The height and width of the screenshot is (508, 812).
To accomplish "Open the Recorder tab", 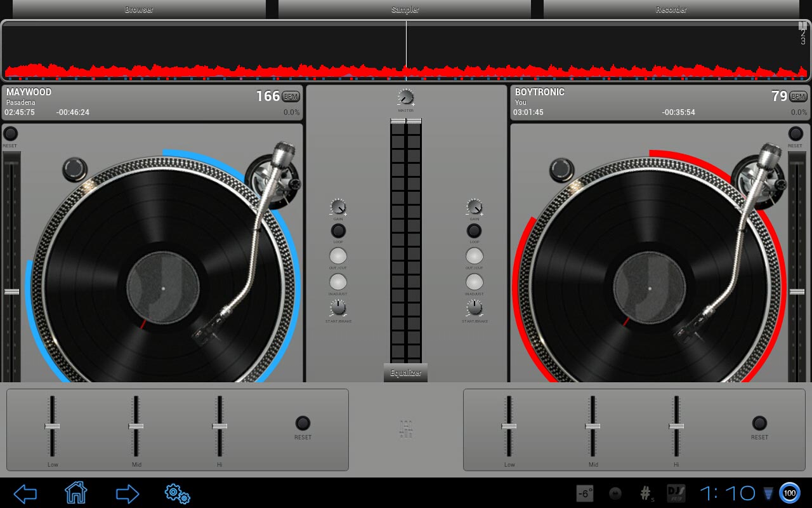I will coord(671,9).
